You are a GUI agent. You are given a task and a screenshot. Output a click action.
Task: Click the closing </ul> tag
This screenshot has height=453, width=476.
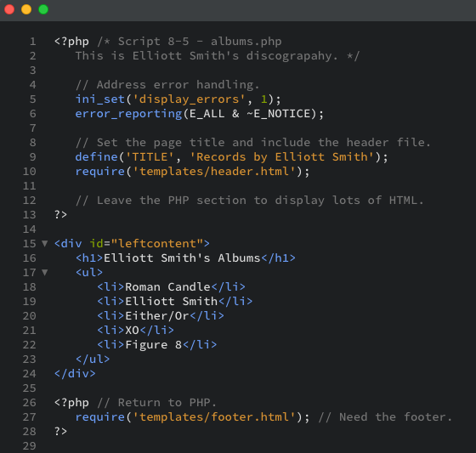93,360
